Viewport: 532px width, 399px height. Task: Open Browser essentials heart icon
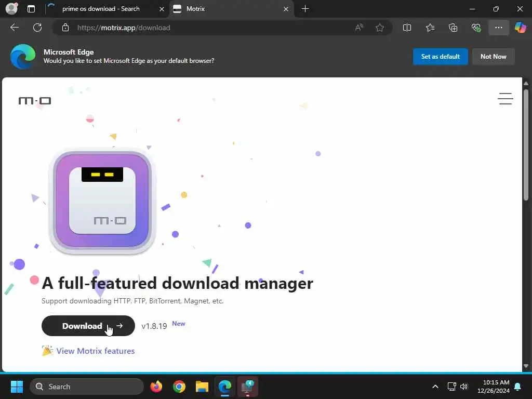[x=476, y=28]
